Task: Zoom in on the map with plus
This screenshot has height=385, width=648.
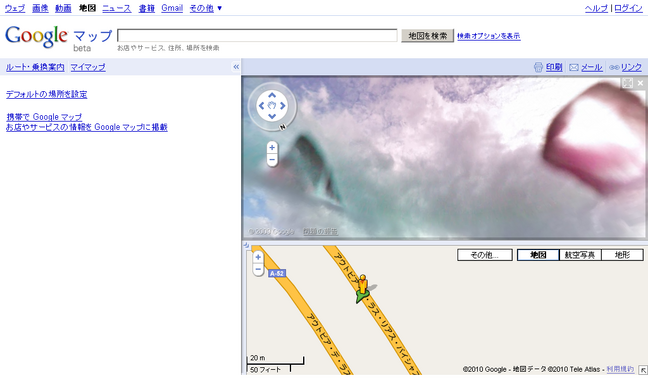Action: [258, 257]
